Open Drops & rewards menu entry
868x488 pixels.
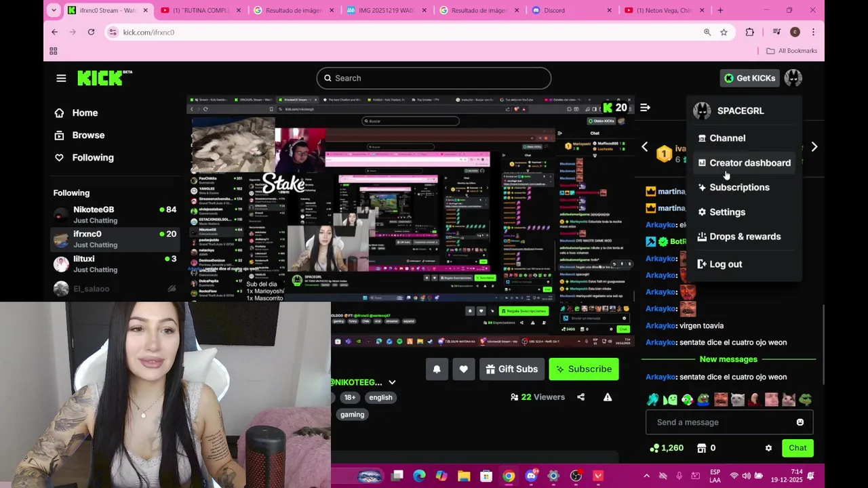coord(745,237)
